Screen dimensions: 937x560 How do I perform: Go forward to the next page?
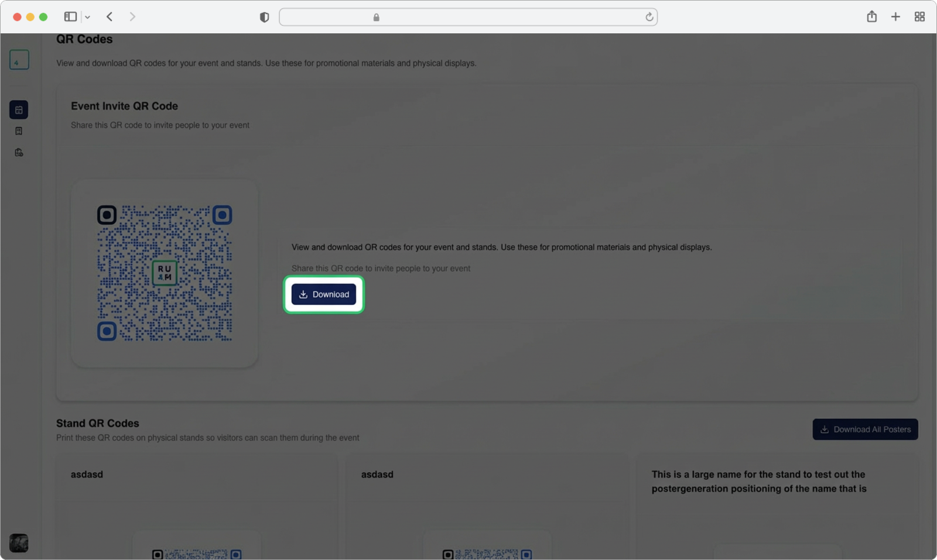pyautogui.click(x=132, y=17)
